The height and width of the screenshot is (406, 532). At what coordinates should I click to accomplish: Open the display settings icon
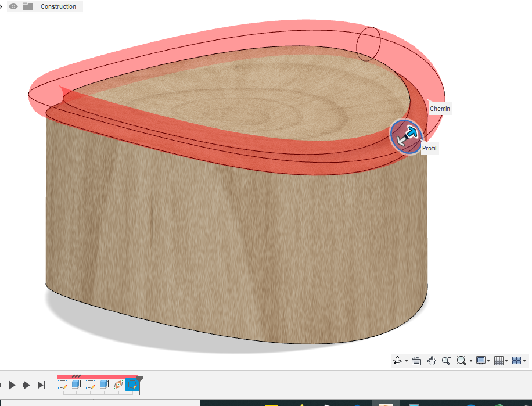(x=481, y=360)
